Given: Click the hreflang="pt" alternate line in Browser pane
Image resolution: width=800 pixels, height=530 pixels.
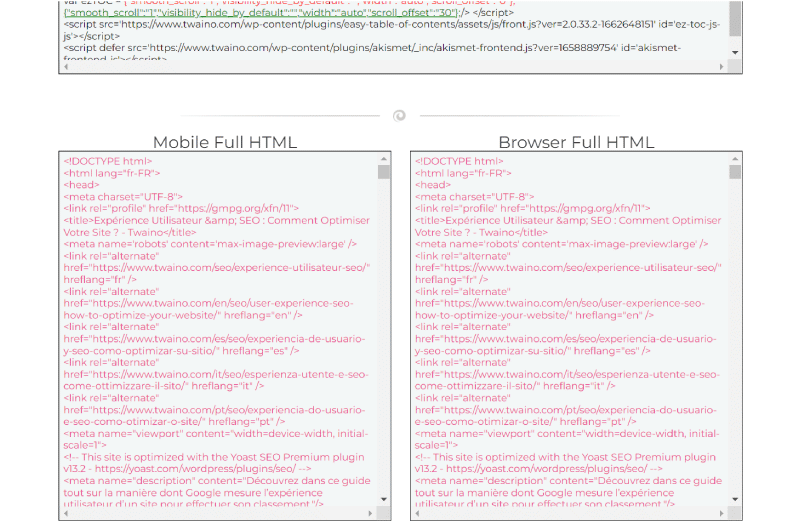Looking at the screenshot, I should click(x=566, y=410).
